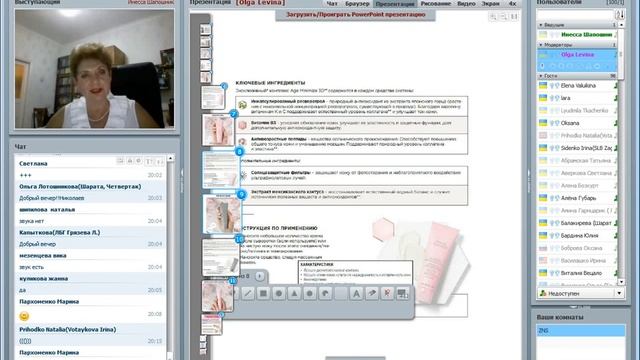Toggle the microphone icon for Виталия Вещало
The height and width of the screenshot is (360, 640).
pos(552,273)
